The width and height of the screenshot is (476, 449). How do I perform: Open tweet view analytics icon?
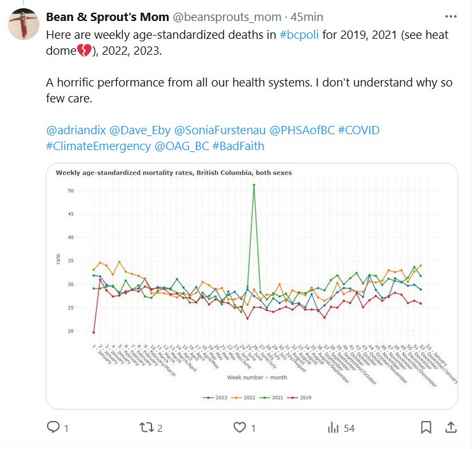point(333,428)
